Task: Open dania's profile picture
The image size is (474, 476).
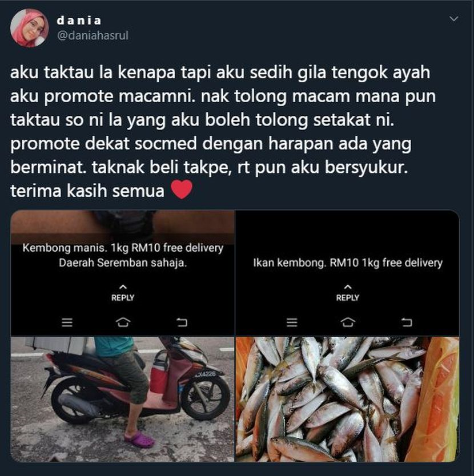Action: point(30,28)
